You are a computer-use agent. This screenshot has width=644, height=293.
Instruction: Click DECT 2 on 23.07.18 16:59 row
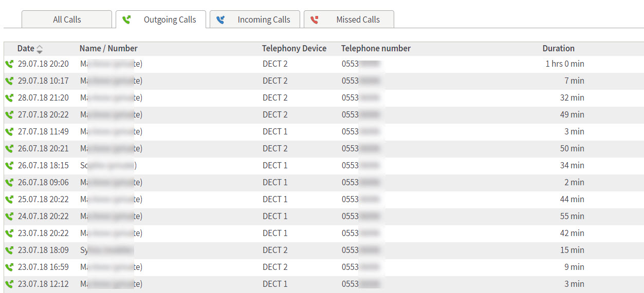click(275, 267)
